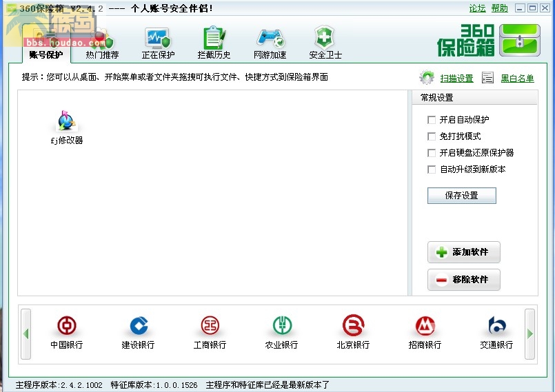Image resolution: width=555 pixels, height=392 pixels.
Task: Click the scan settings gear icon
Action: point(427,77)
